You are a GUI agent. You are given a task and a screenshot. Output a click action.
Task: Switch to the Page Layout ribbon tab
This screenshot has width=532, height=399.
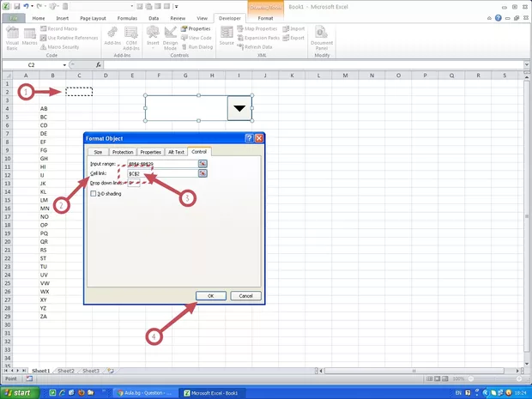point(93,18)
